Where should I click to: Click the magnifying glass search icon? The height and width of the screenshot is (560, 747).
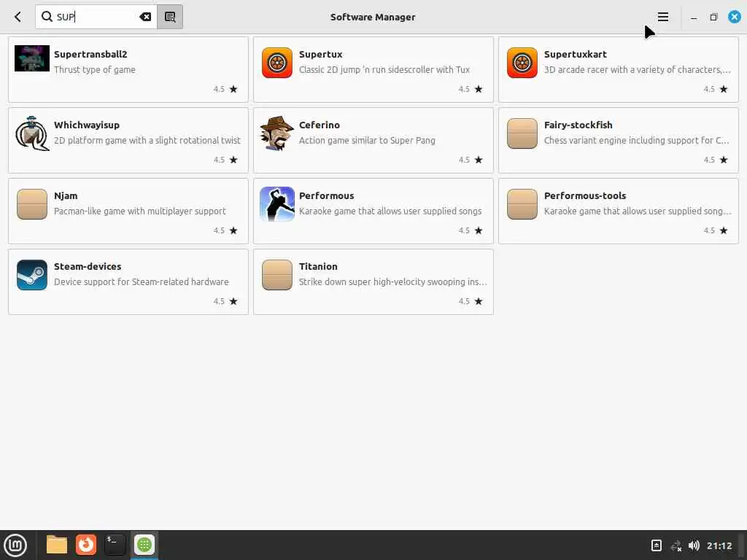47,17
